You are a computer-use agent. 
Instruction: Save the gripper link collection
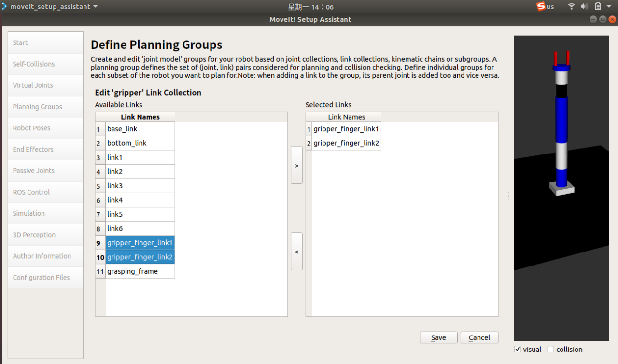pyautogui.click(x=438, y=337)
